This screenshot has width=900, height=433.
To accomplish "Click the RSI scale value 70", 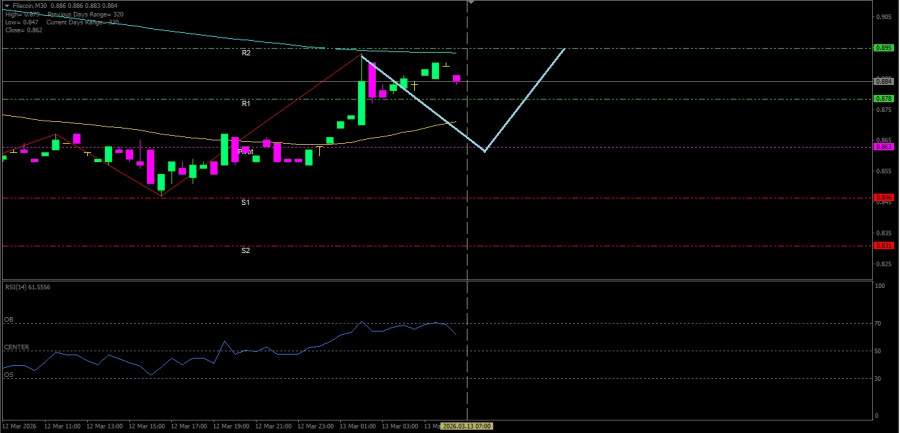I will (877, 324).
